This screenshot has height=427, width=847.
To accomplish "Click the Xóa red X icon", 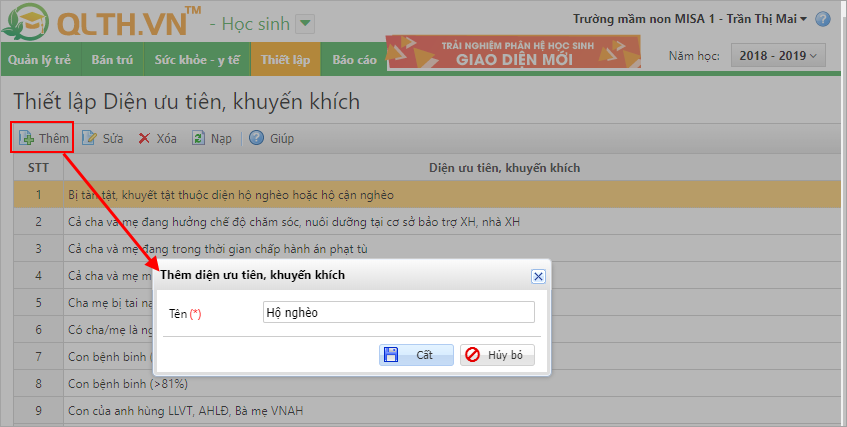I will pyautogui.click(x=144, y=138).
